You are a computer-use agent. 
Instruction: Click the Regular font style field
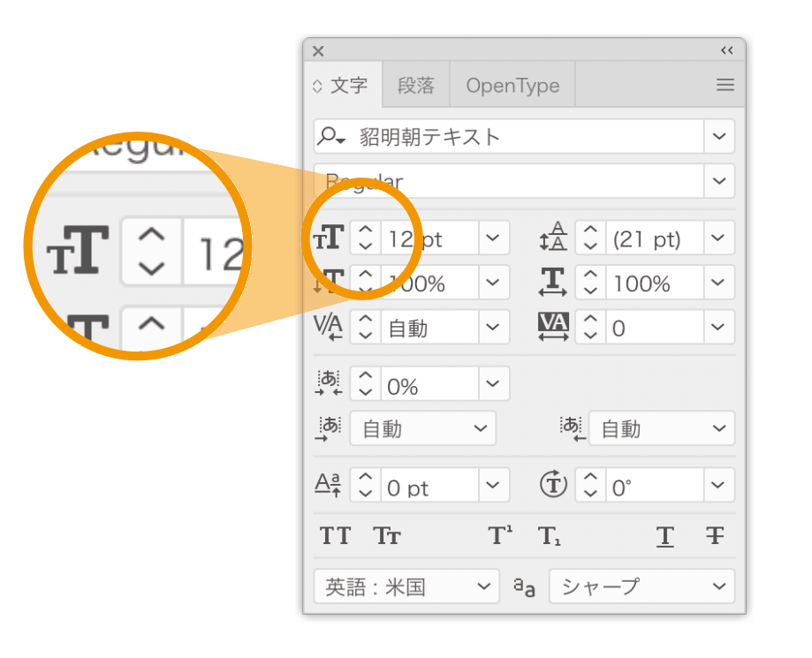point(509,181)
